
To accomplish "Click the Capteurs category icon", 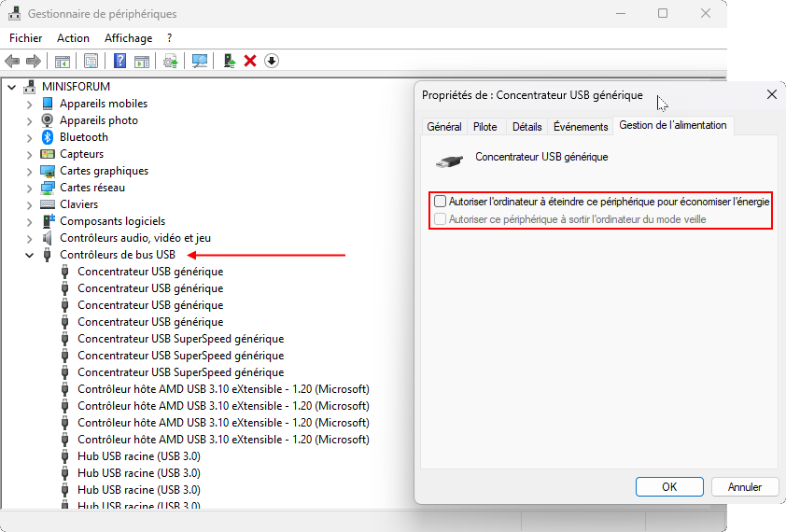I will 48,154.
